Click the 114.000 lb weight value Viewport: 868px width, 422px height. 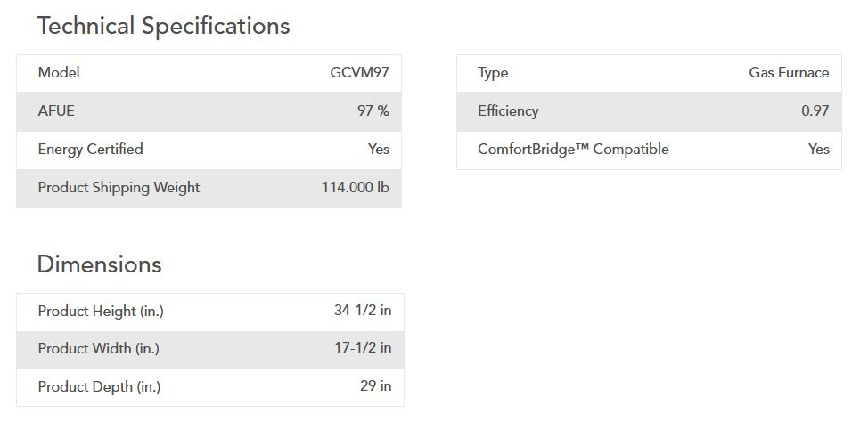pyautogui.click(x=355, y=187)
